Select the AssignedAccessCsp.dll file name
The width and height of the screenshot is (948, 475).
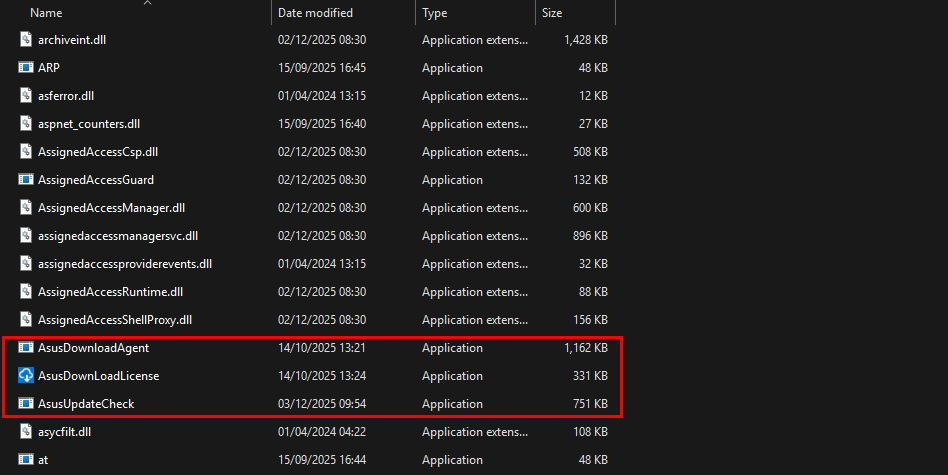click(98, 152)
